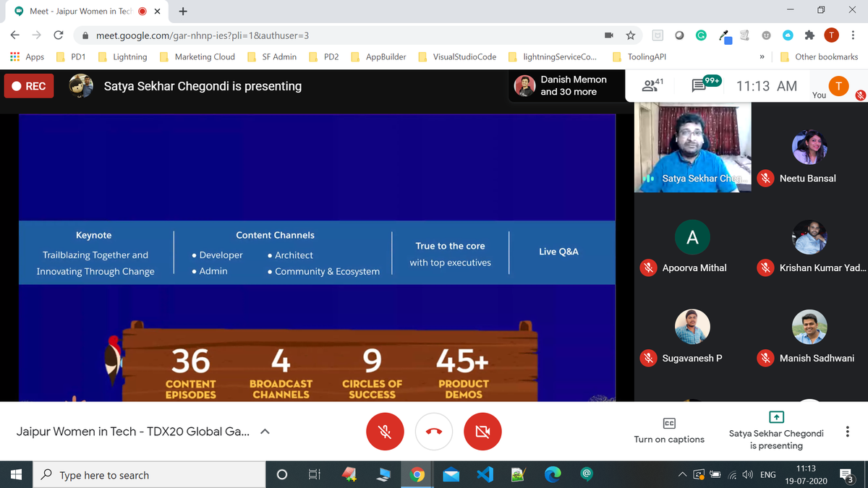Image resolution: width=868 pixels, height=488 pixels.
Task: Turn on your camera in Meet
Action: (482, 432)
